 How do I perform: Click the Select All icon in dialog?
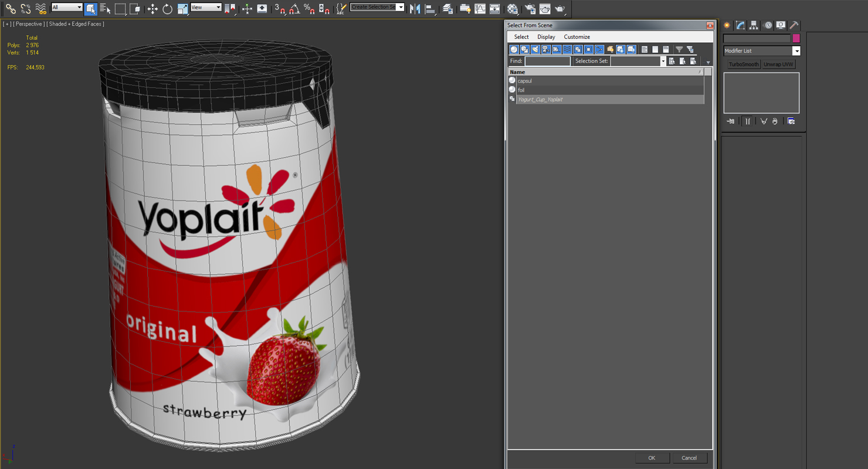pos(645,50)
